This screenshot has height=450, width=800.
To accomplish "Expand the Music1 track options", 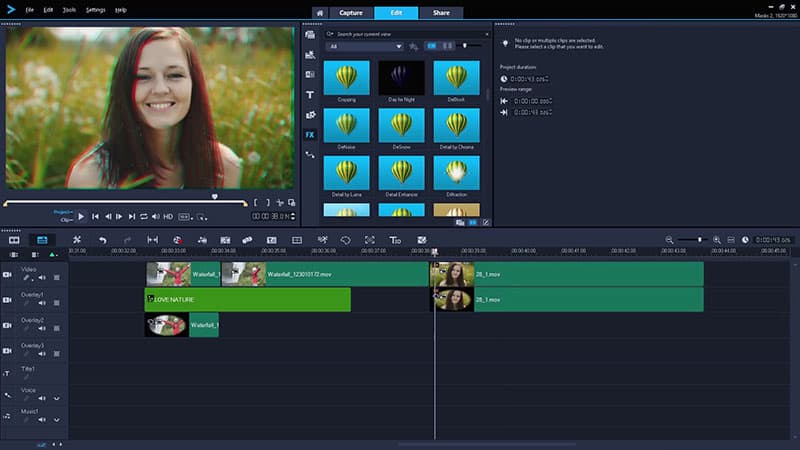I will [x=57, y=420].
